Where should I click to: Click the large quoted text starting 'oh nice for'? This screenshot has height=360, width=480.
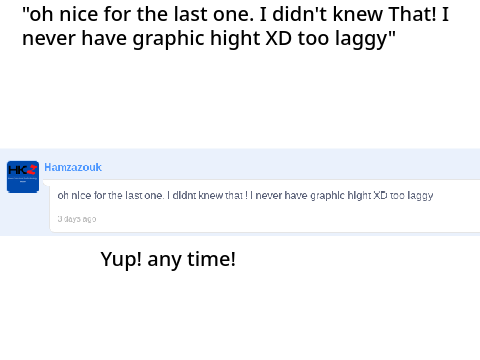pyautogui.click(x=235, y=27)
